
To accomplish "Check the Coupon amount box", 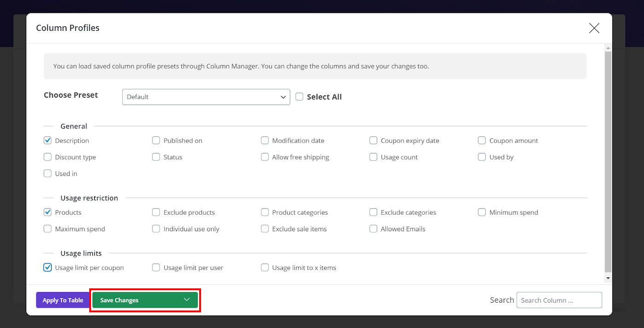I will pos(482,141).
